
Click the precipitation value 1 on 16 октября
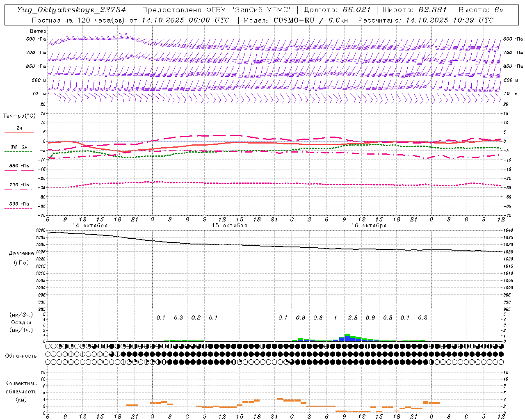click(336, 317)
